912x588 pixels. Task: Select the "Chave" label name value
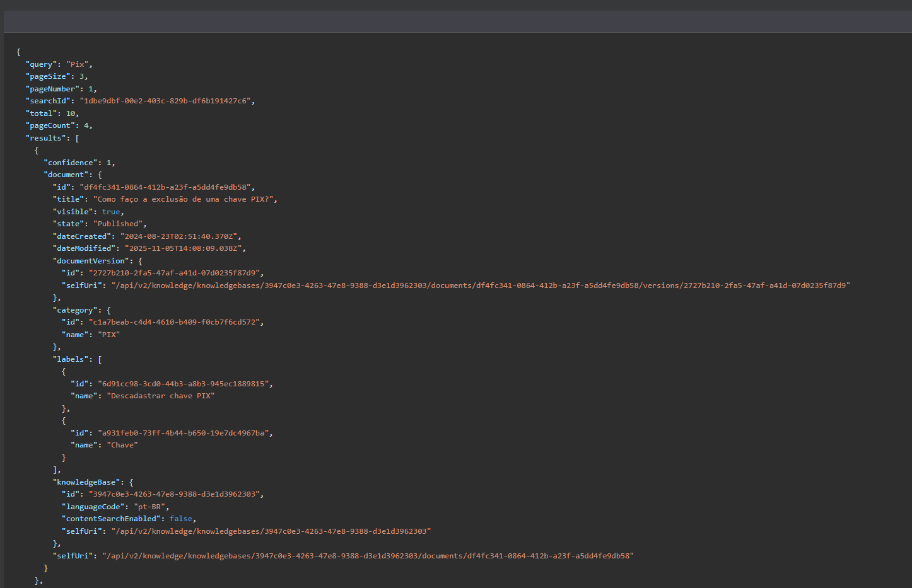(x=122, y=445)
